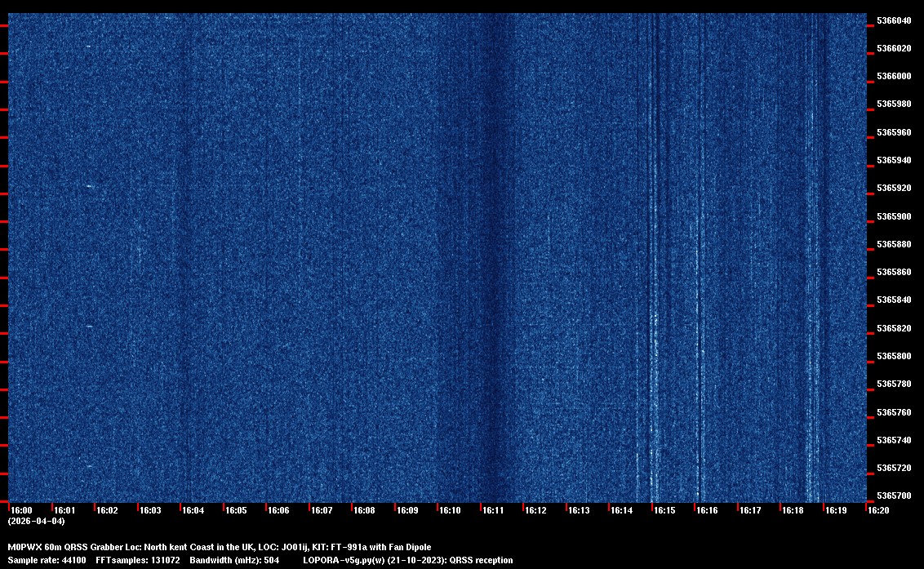
Task: Click the Sample rate: 44100 text
Action: 47,560
